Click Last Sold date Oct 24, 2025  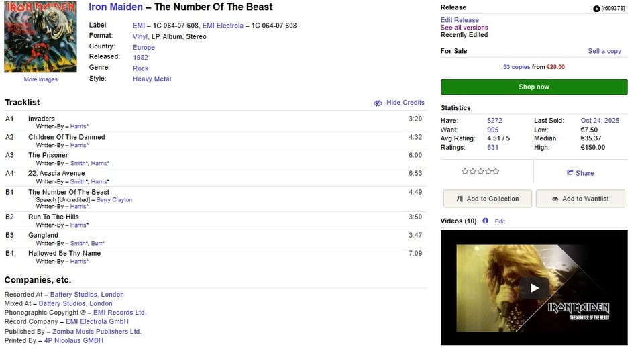click(600, 121)
